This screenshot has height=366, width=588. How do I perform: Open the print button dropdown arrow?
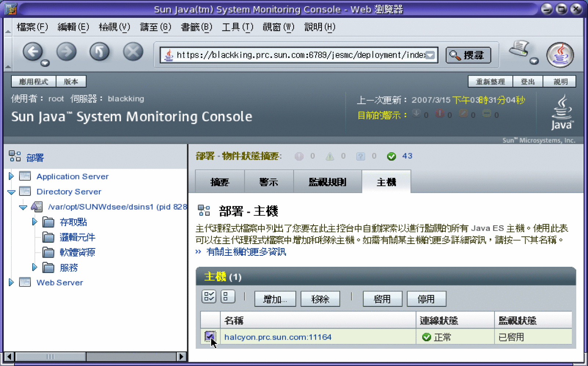coord(534,61)
